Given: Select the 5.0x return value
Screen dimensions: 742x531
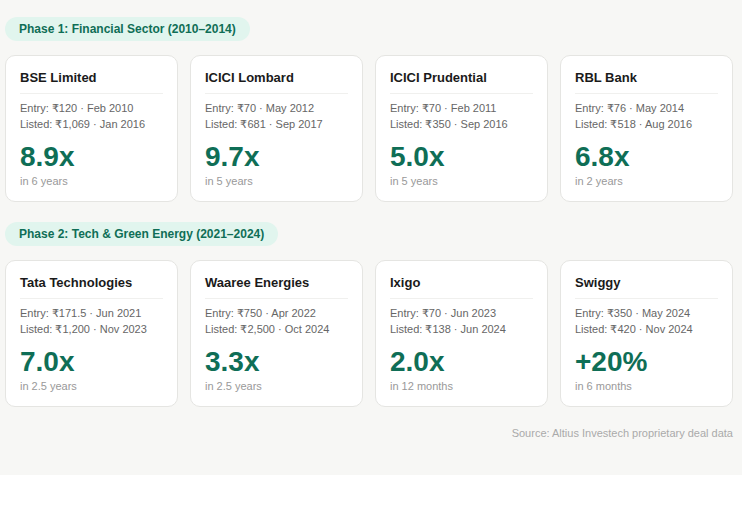Looking at the screenshot, I should pyautogui.click(x=417, y=156).
